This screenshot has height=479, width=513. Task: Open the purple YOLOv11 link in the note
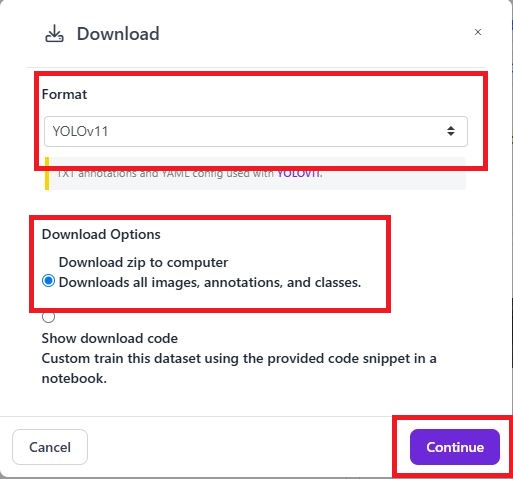point(299,174)
